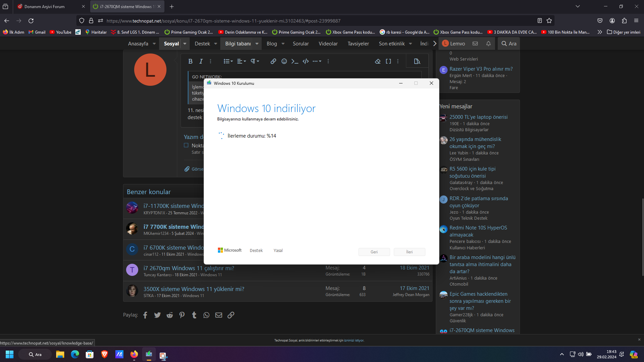644x362 pixels.
Task: Open the text alignment dropdown in editor
Action: pyautogui.click(x=241, y=61)
